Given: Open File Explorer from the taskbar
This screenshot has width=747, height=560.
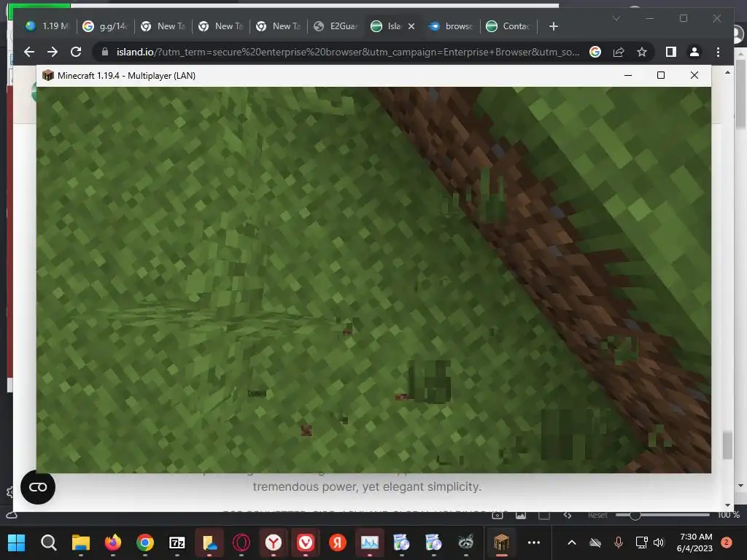Looking at the screenshot, I should point(80,542).
